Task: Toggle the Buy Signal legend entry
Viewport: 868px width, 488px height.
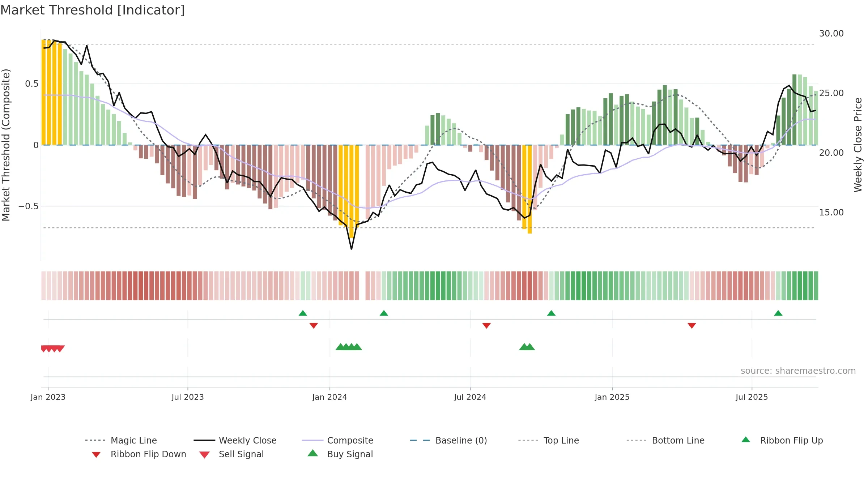Action: [x=340, y=454]
